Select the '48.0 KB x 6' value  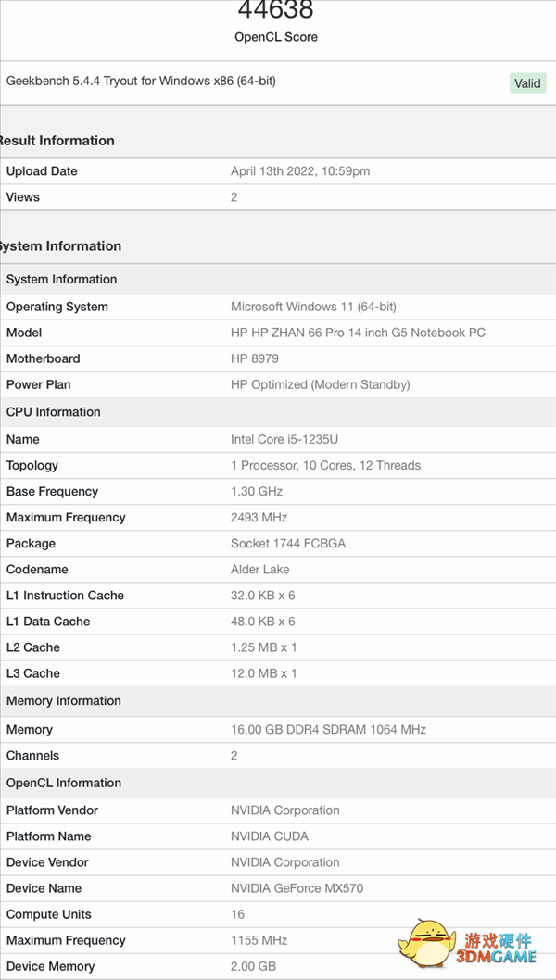tap(262, 622)
